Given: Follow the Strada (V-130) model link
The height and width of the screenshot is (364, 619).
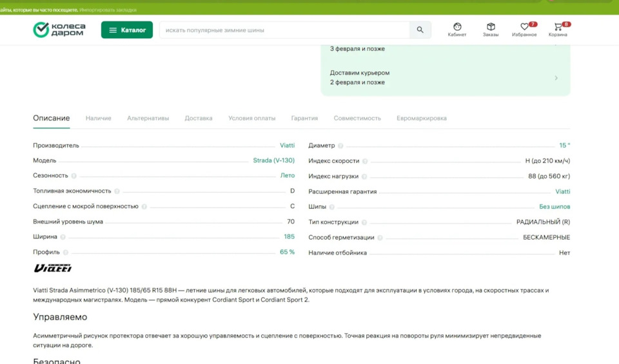Looking at the screenshot, I should click(273, 160).
